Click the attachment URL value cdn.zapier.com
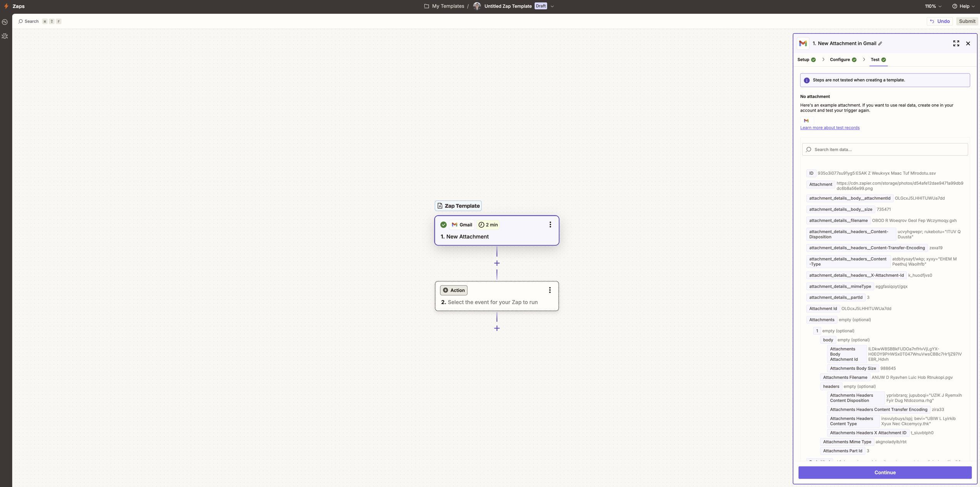Image resolution: width=980 pixels, height=487 pixels. (900, 186)
